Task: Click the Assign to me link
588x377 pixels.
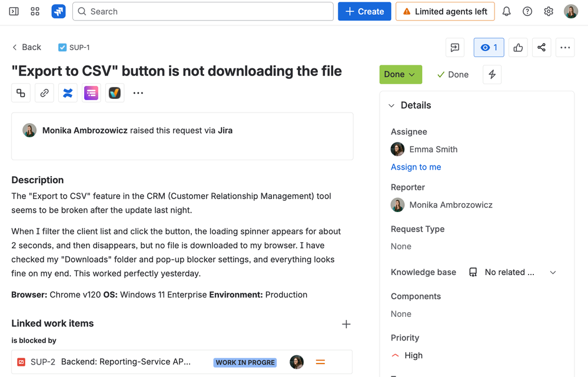Action: (x=416, y=167)
